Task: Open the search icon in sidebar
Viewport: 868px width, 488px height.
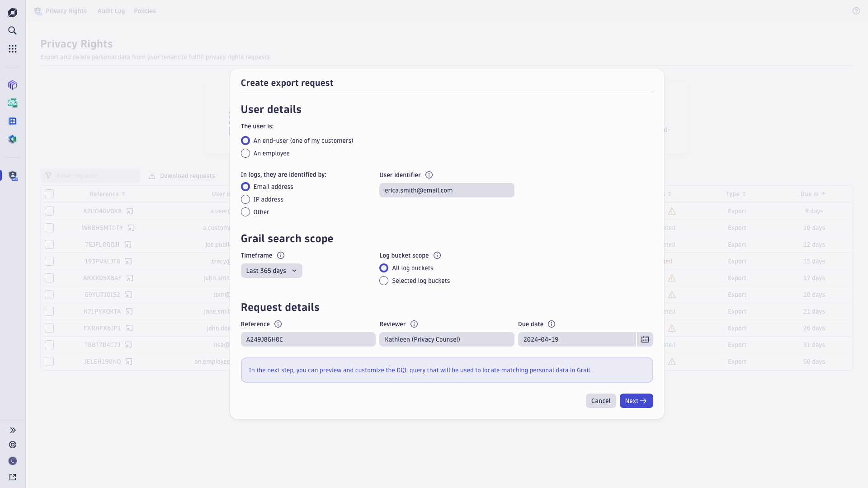Action: point(13,30)
